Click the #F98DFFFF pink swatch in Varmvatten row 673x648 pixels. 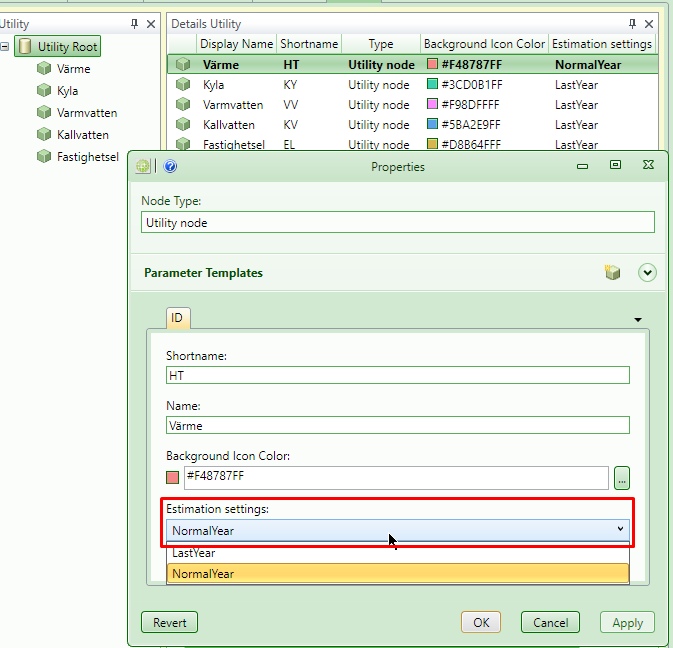pyautogui.click(x=432, y=104)
